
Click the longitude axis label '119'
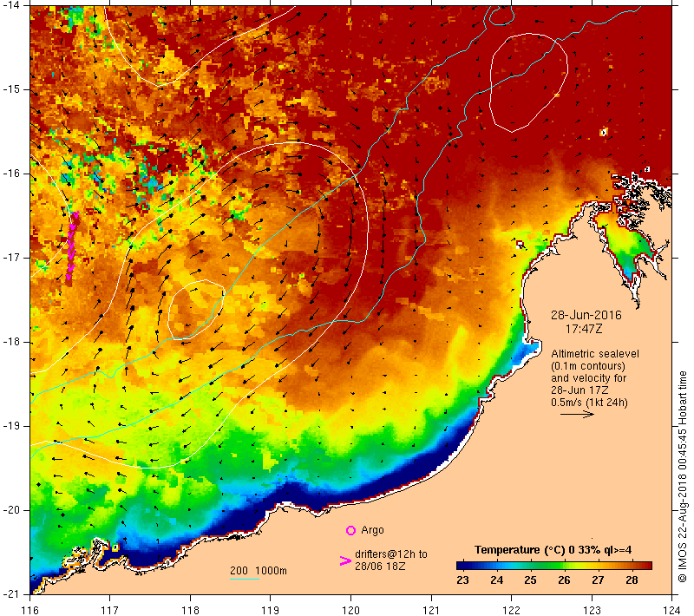pos(271,610)
